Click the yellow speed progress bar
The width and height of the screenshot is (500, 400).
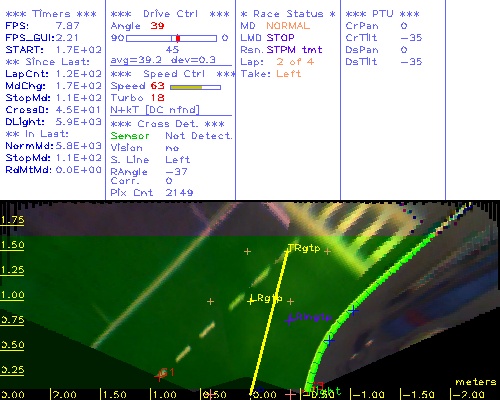pyautogui.click(x=195, y=87)
